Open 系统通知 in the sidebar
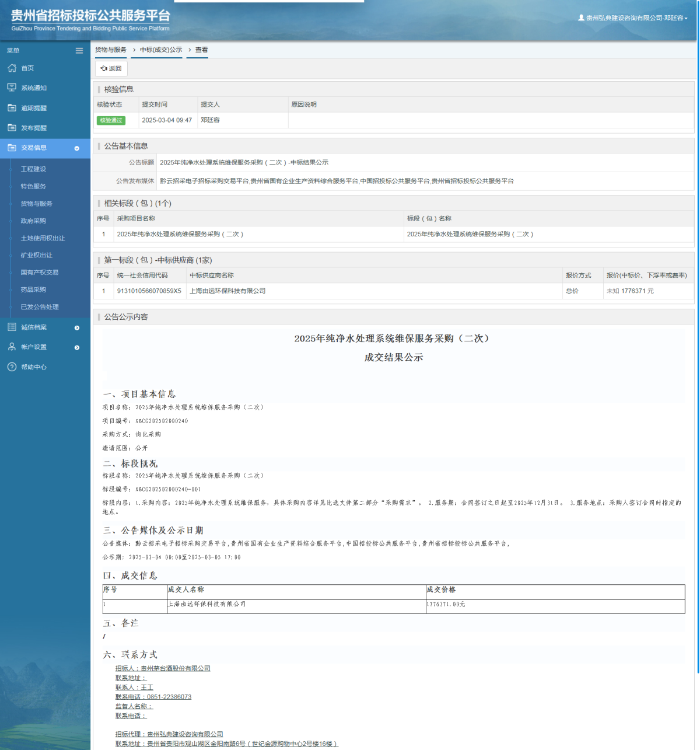 click(x=34, y=88)
